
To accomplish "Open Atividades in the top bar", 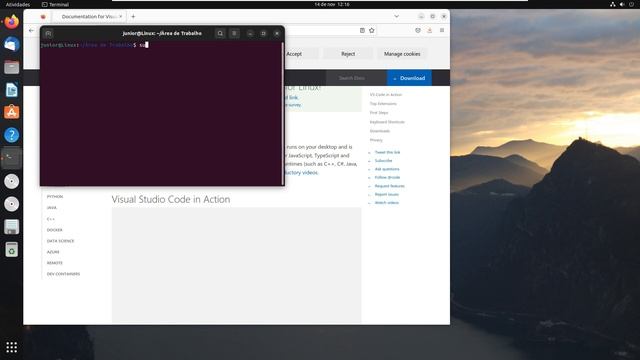I will coord(18,4).
